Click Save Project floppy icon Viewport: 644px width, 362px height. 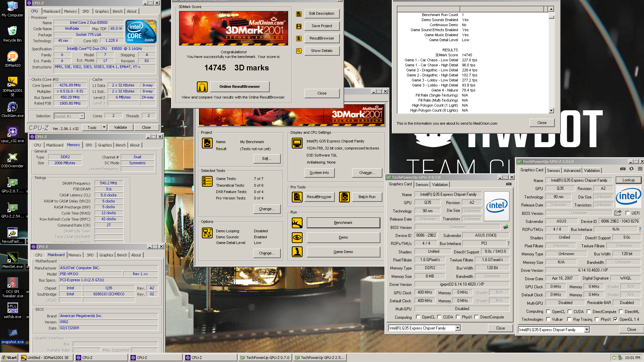tap(299, 26)
